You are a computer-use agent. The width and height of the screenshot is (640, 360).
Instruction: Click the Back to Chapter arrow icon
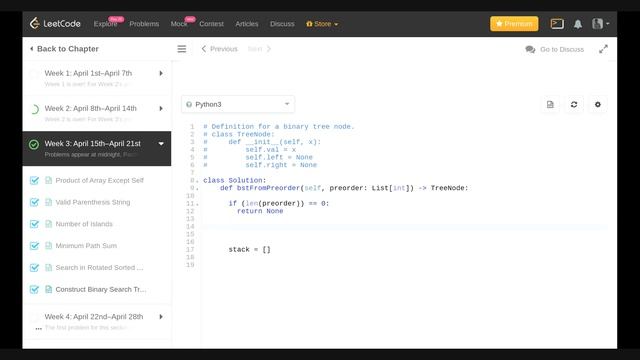click(x=31, y=49)
